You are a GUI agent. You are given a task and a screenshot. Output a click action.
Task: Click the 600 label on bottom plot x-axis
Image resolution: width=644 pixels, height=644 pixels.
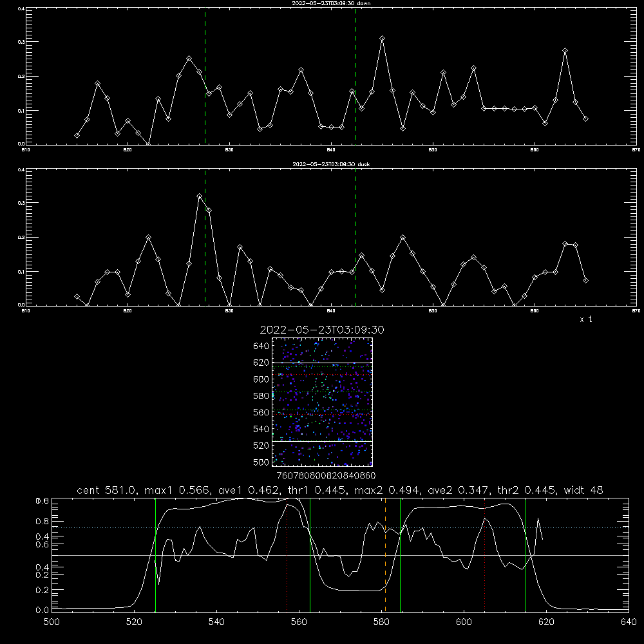click(464, 622)
